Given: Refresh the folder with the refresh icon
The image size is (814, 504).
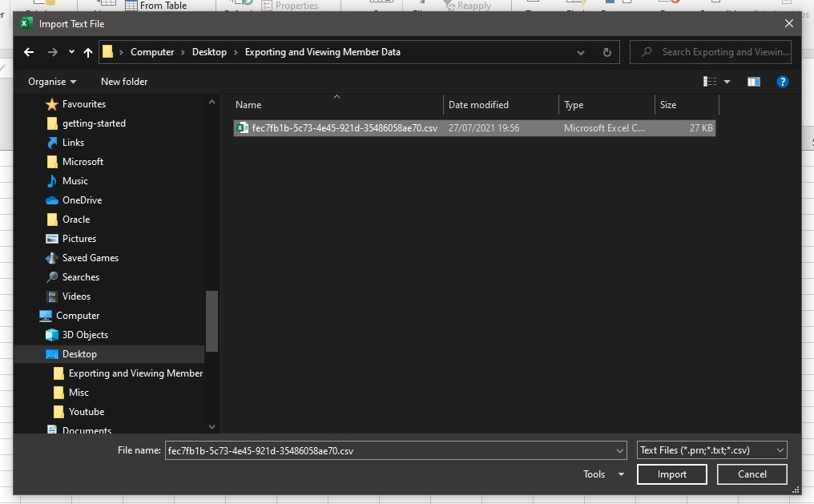Looking at the screenshot, I should point(606,51).
